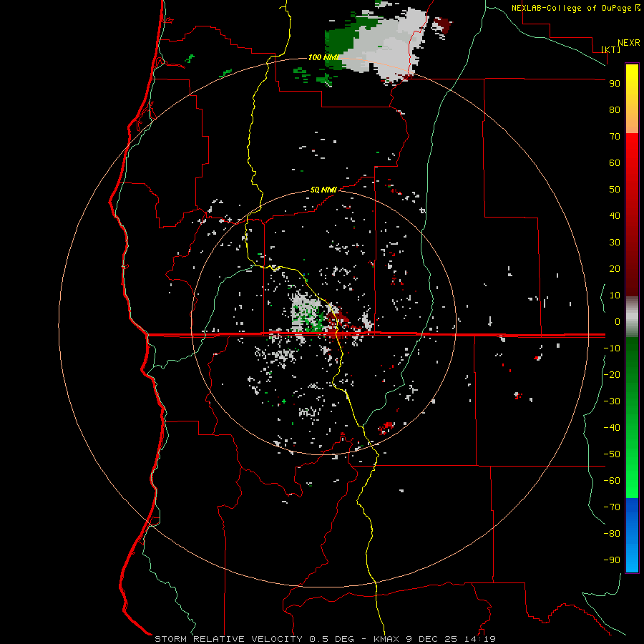Select the -30 knot scale value

click(612, 401)
